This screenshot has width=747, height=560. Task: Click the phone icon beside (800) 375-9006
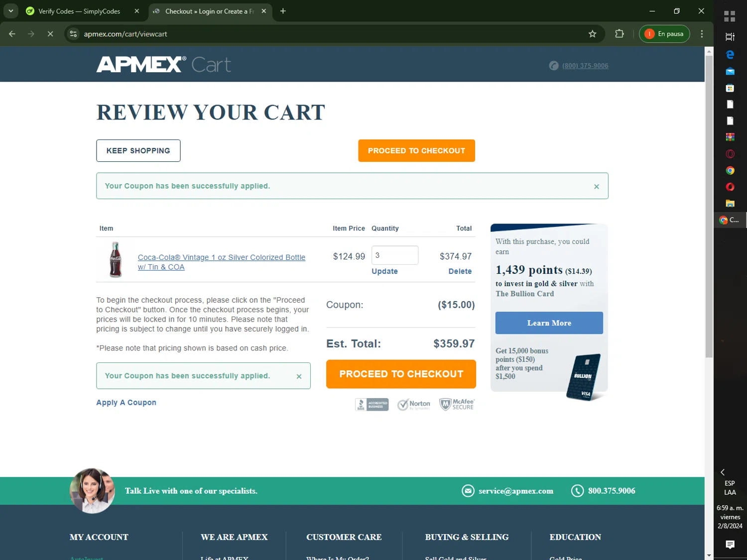point(553,66)
